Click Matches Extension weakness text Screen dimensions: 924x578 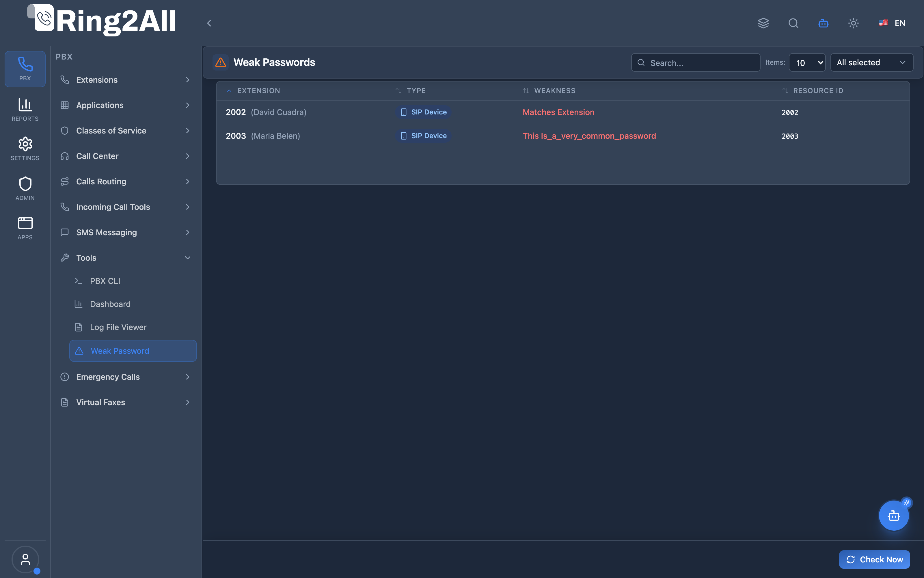pyautogui.click(x=558, y=112)
